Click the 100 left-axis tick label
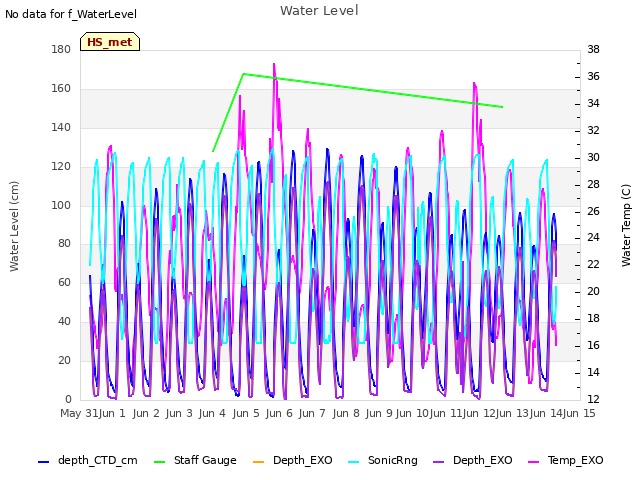640x480 pixels. tap(61, 205)
